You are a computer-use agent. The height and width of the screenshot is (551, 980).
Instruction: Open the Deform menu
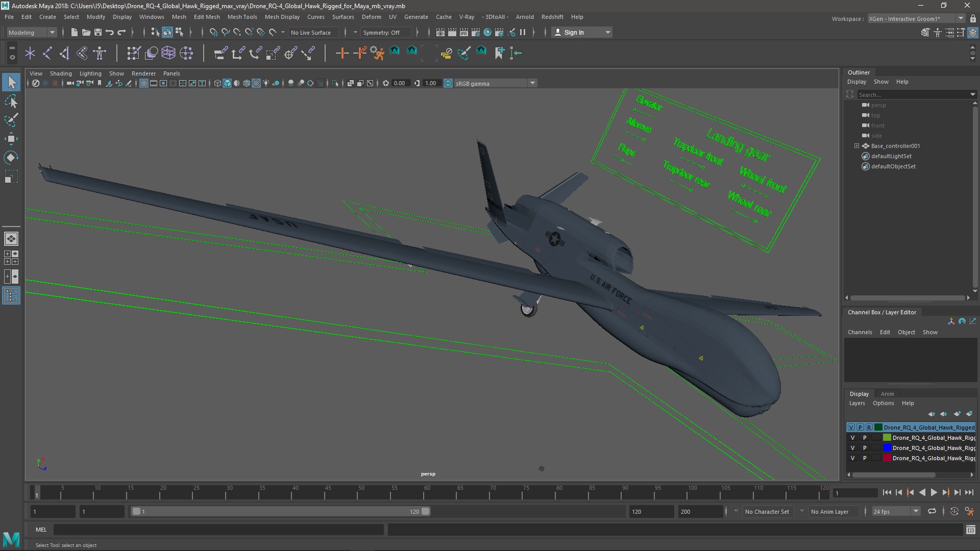point(371,17)
